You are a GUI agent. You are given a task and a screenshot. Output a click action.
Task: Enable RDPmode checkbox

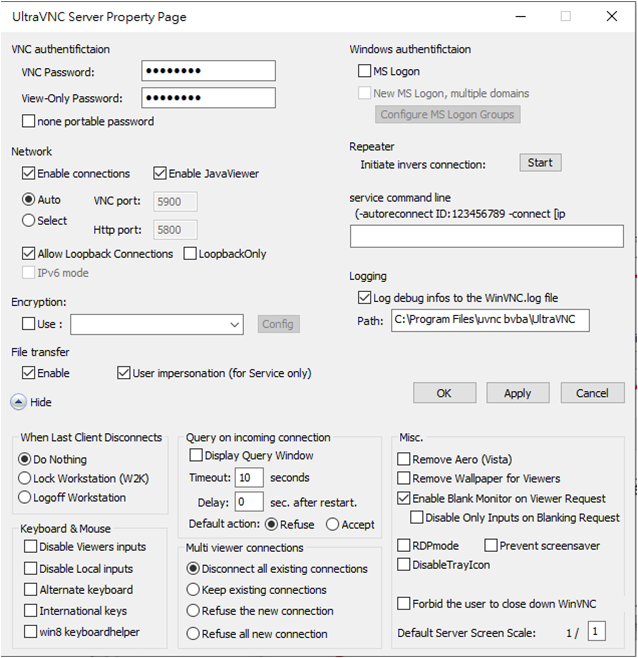[404, 546]
